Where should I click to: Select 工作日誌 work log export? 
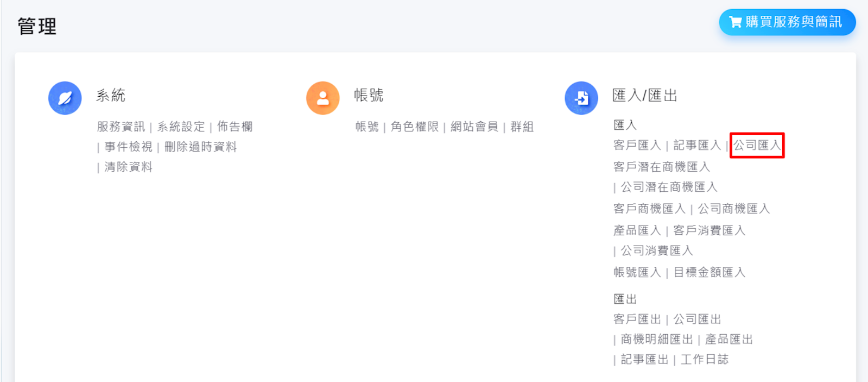pyautogui.click(x=705, y=359)
